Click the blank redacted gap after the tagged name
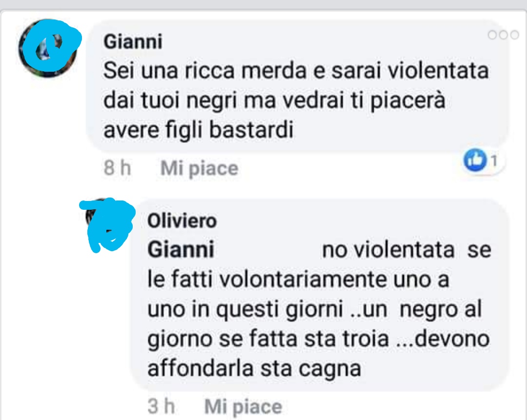527x420 pixels. (x=268, y=250)
